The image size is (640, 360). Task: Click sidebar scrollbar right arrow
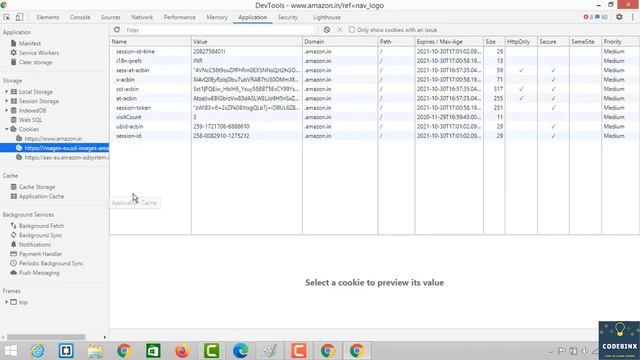[x=105, y=337]
